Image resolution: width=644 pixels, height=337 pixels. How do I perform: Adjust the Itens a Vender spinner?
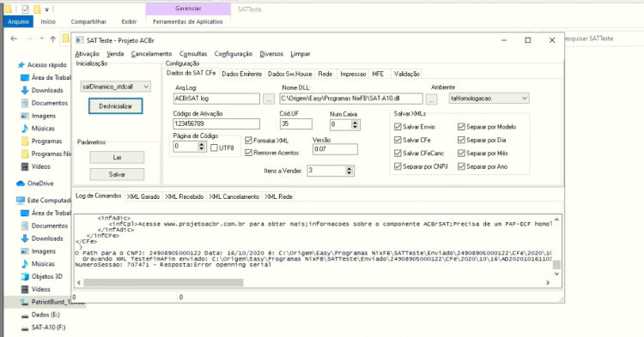(349, 170)
